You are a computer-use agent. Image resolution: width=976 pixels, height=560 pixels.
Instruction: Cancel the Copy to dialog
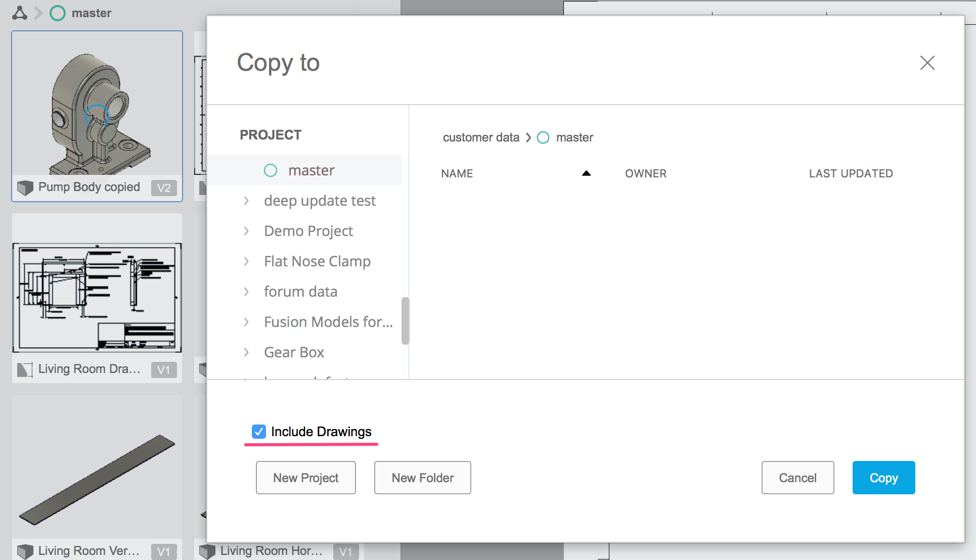tap(797, 478)
